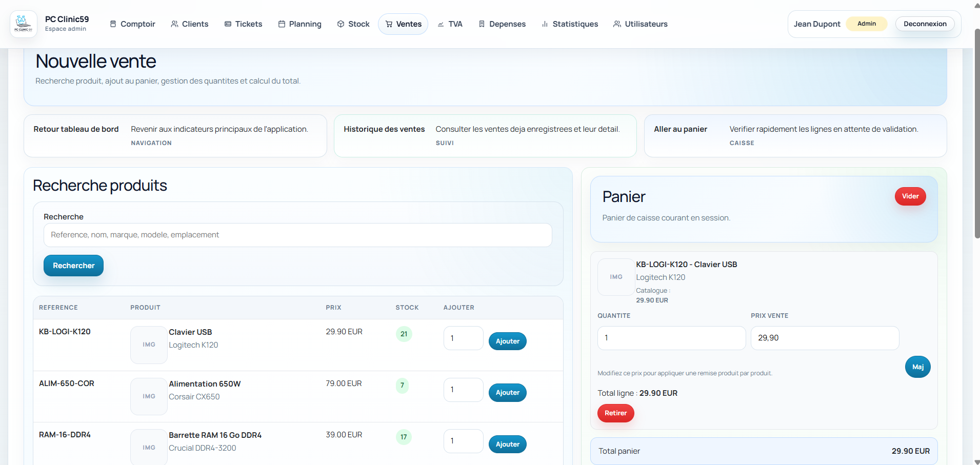
Task: Click price 79.00 EUR
Action: [x=344, y=383]
